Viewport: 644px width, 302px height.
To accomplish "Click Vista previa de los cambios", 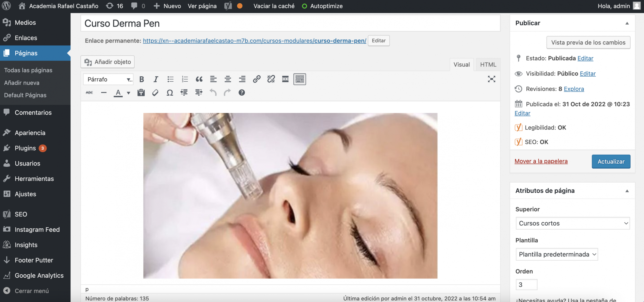I will point(588,43).
